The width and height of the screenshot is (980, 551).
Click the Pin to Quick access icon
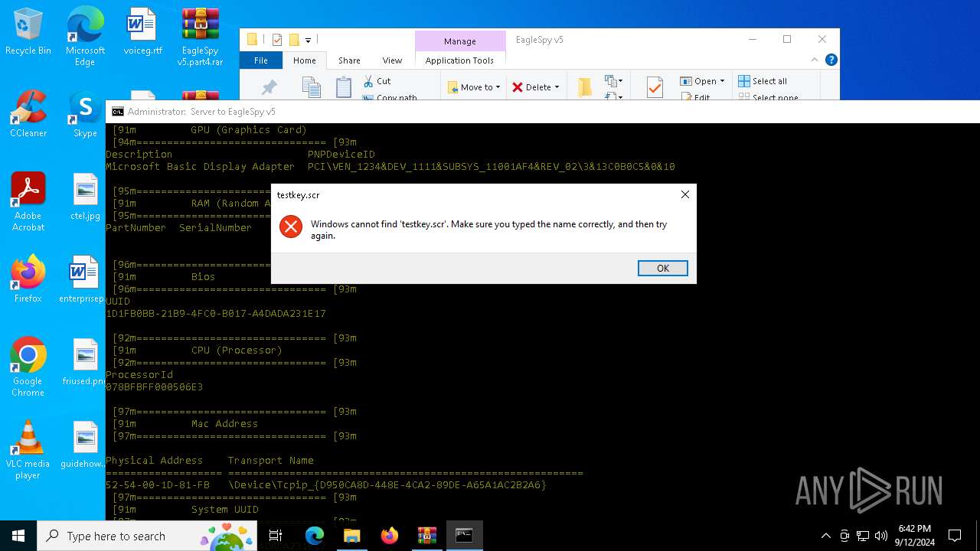pos(269,88)
